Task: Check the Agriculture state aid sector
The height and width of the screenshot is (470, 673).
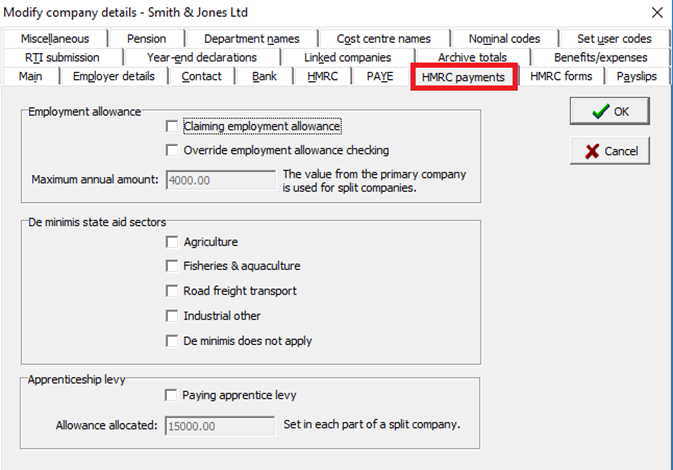Action: click(x=173, y=242)
